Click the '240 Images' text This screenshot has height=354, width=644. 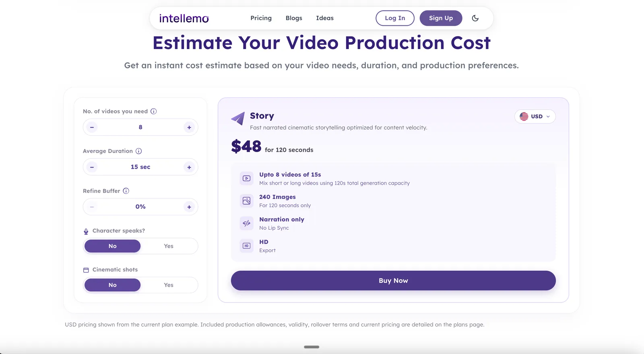[x=277, y=197]
